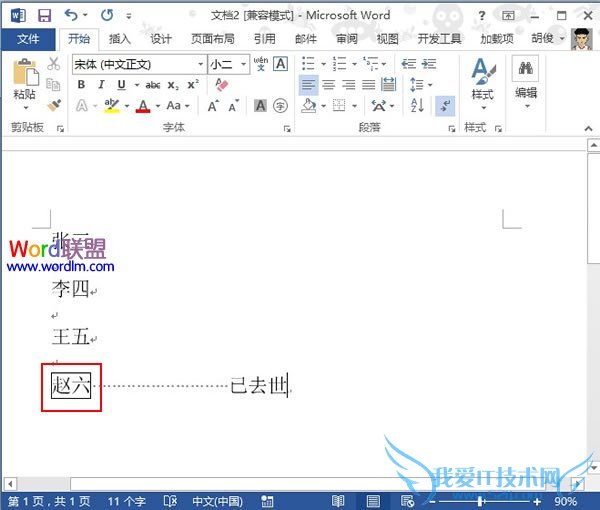
Task: Switch to Web Layout view in status bar
Action: [407, 501]
